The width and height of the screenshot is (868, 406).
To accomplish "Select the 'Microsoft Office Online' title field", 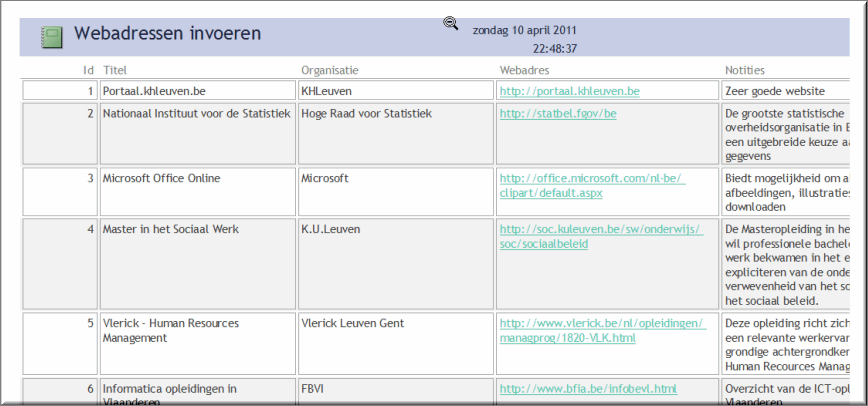I will click(x=198, y=192).
